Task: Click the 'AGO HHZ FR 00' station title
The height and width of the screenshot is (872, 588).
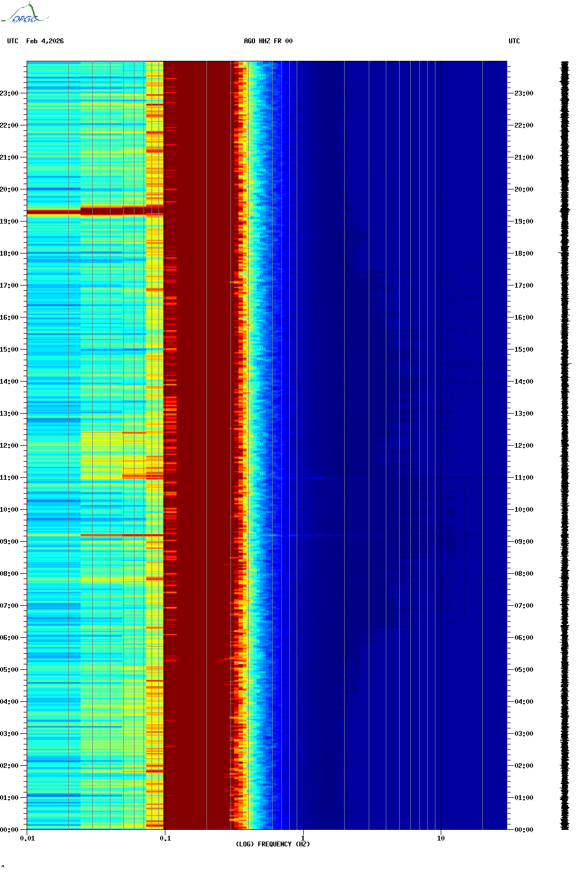Action: tap(268, 41)
